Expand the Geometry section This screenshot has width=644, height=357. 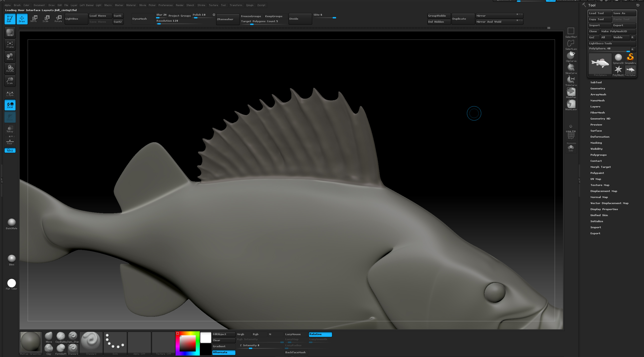coord(598,88)
